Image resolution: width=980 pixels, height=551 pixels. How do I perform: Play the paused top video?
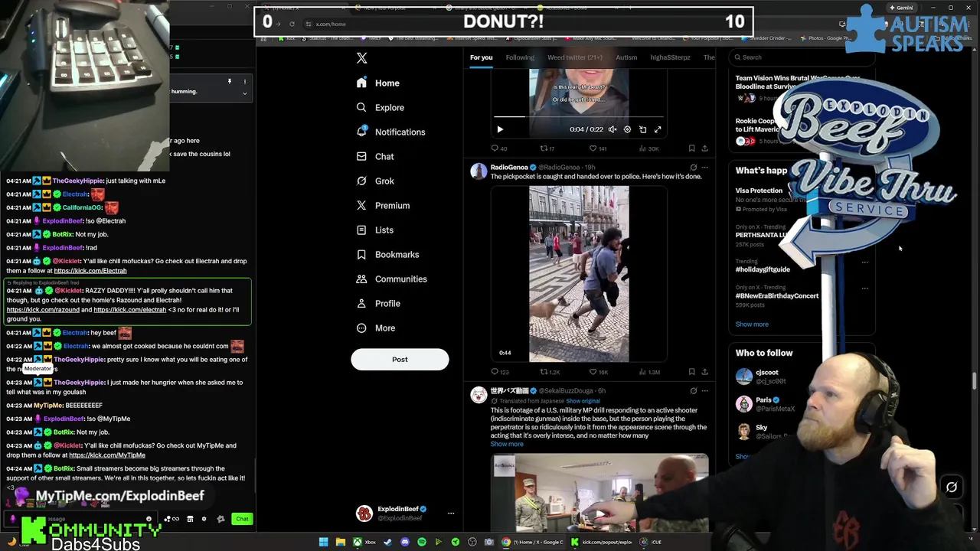(500, 129)
